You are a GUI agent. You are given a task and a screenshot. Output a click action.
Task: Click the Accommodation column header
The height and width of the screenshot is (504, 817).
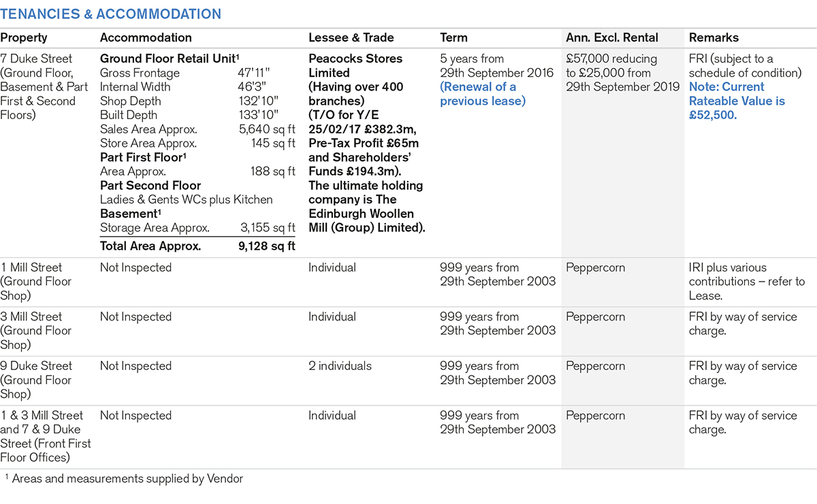tap(146, 38)
